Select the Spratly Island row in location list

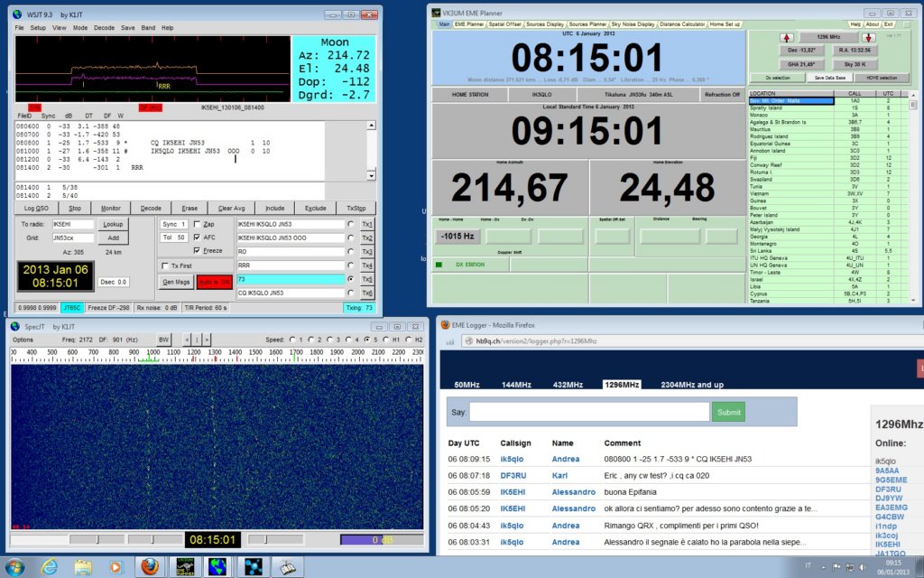(828, 108)
